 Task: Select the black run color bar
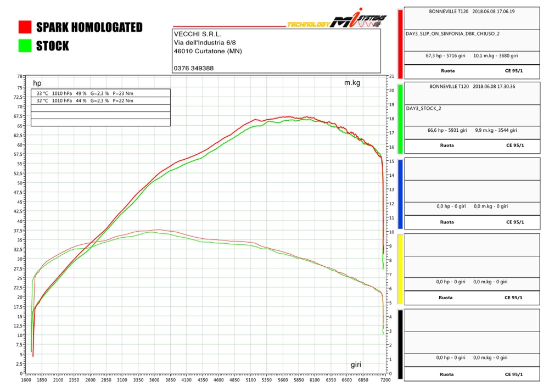pyautogui.click(x=400, y=344)
